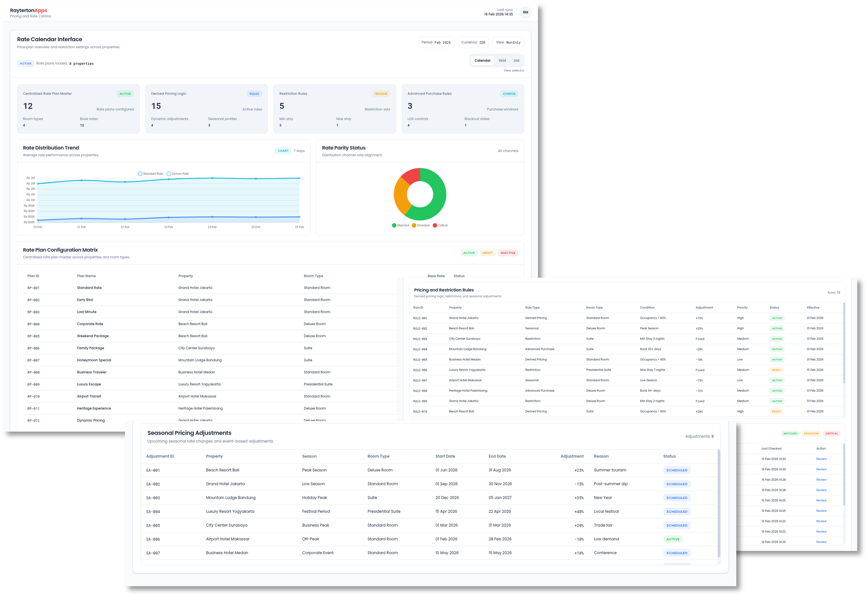
Task: Click the ACTIVE status pill on RULE-001
Action: click(777, 317)
